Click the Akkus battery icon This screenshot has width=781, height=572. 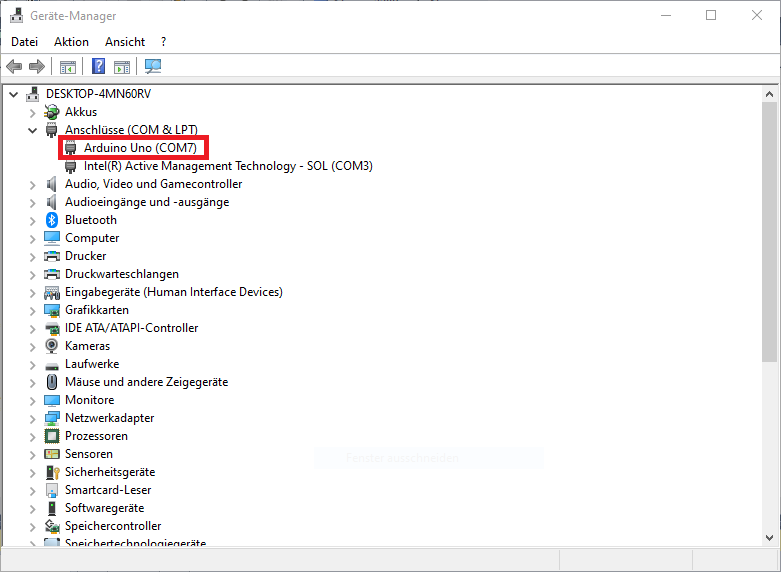coord(52,112)
